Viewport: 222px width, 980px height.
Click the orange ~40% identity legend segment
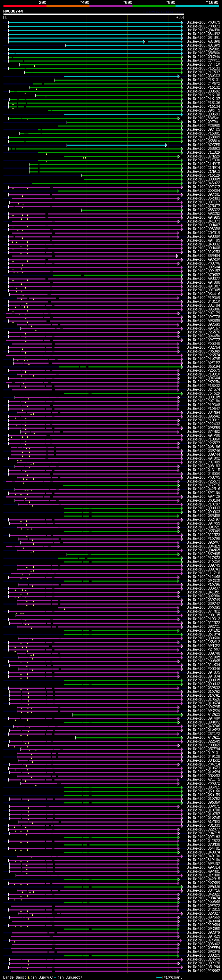pyautogui.click(x=68, y=6)
